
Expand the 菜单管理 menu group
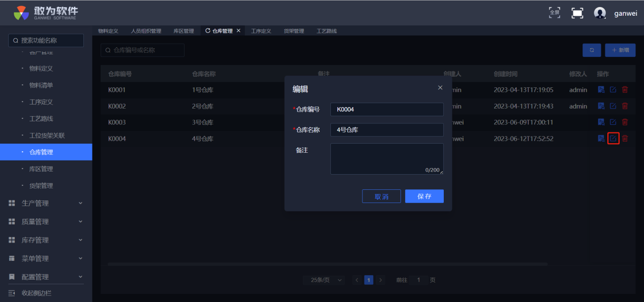(x=46, y=258)
